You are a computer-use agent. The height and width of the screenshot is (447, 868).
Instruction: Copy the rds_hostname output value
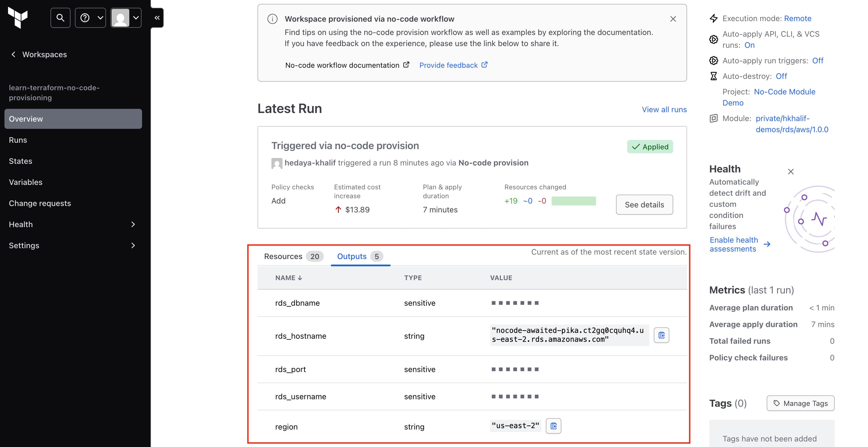[x=661, y=335]
